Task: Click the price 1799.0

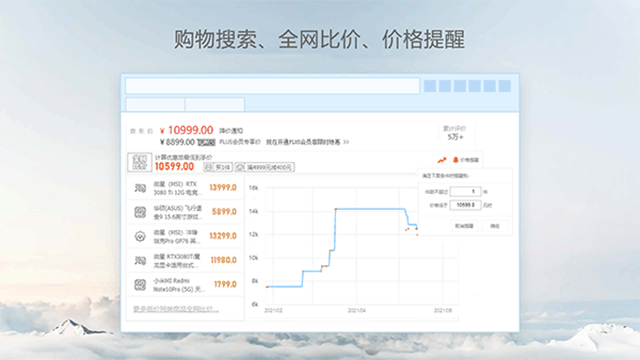Action: point(225,284)
